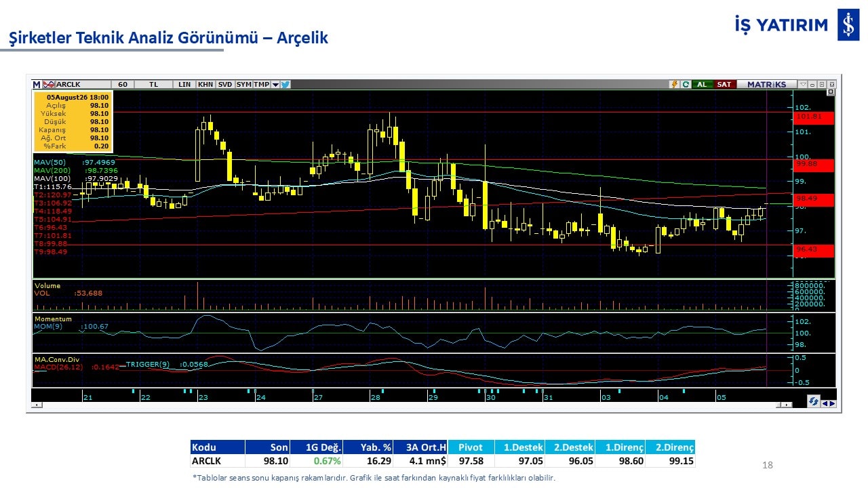
Task: Select the ARCLK symbol field
Action: coord(82,85)
